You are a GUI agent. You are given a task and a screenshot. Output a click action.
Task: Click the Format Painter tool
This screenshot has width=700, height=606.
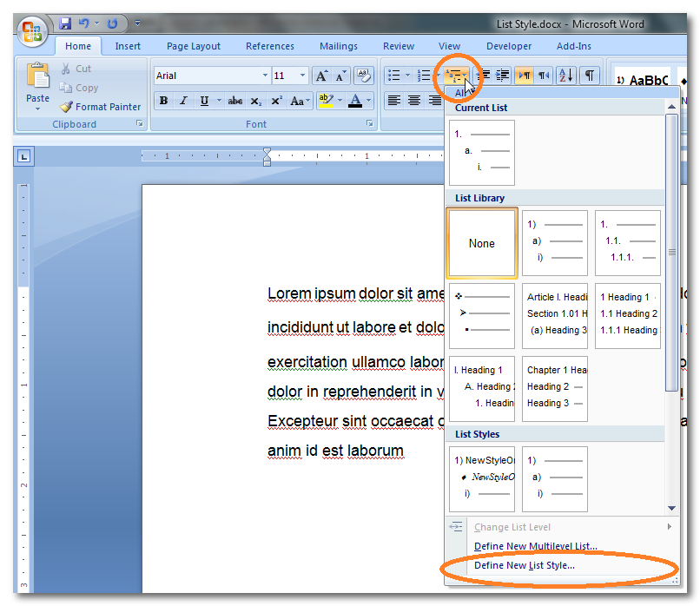click(100, 107)
